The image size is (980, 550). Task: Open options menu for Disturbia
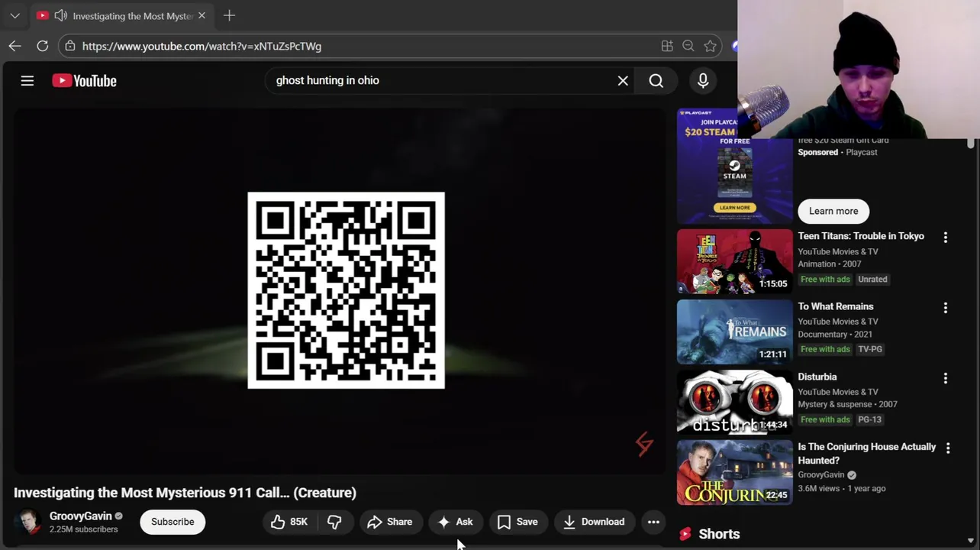click(946, 378)
